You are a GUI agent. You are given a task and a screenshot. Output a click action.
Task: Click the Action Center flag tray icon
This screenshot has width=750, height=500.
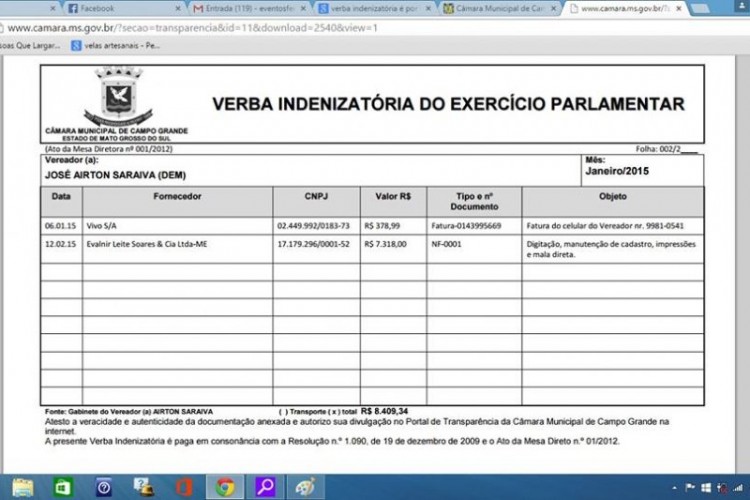point(690,488)
